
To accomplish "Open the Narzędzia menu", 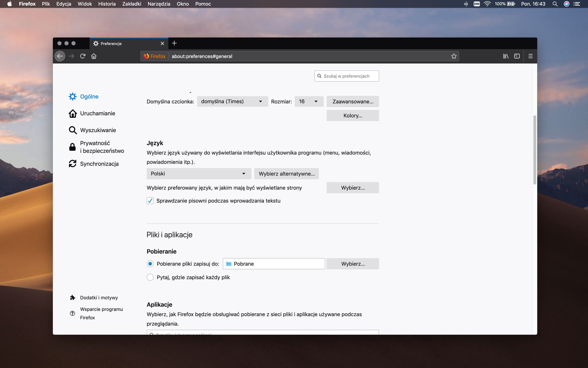I will (x=159, y=4).
